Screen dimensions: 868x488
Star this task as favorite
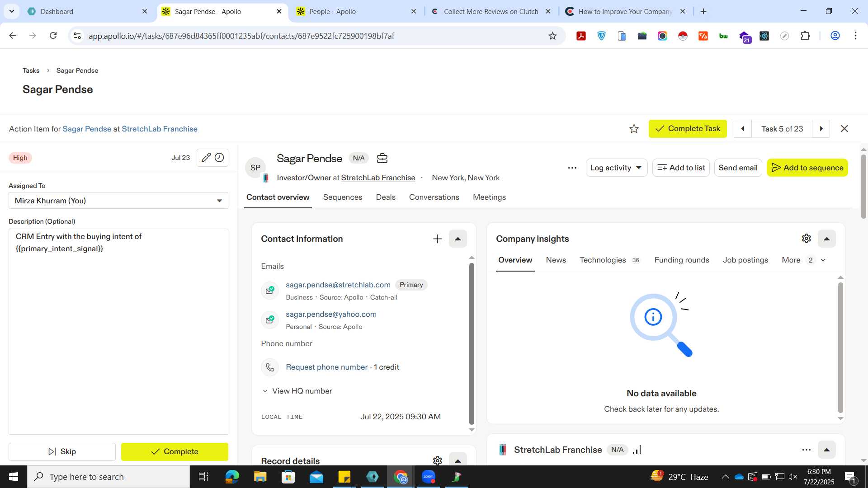[634, 129]
